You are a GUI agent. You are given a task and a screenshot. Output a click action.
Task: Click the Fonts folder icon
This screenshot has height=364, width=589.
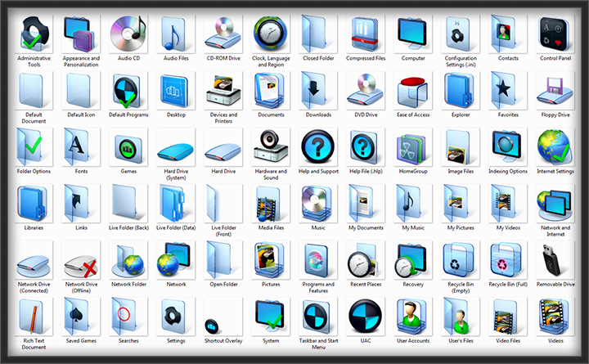[x=80, y=147]
